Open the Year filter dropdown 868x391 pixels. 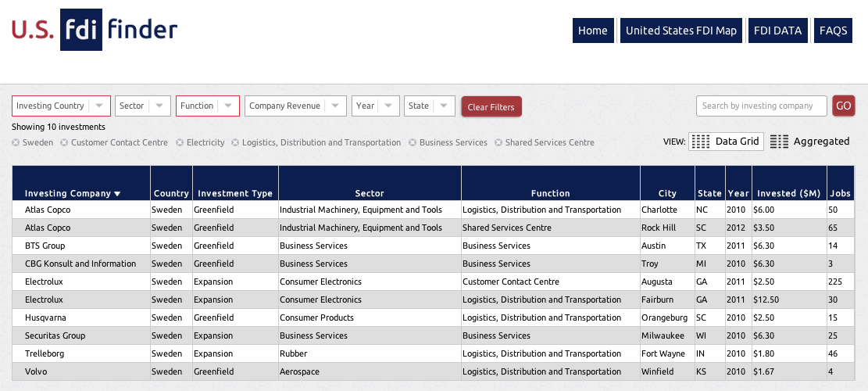[x=376, y=106]
